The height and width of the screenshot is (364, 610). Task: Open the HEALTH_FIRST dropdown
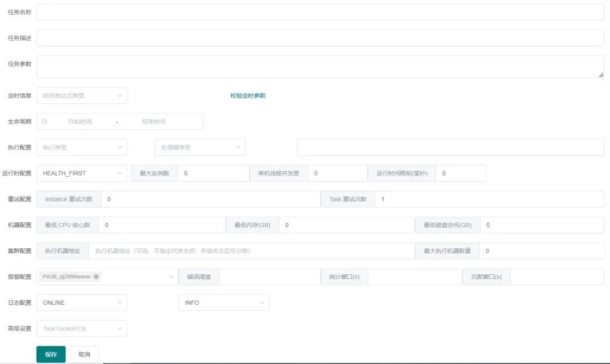pos(82,173)
